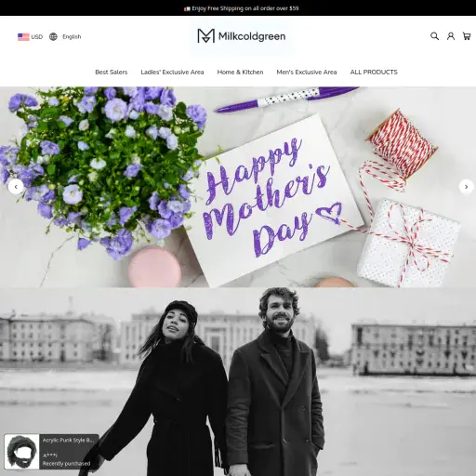Screen dimensions: 476x476
Task: Open the Acrylic Punk Style product popup title
Action: tap(68, 440)
